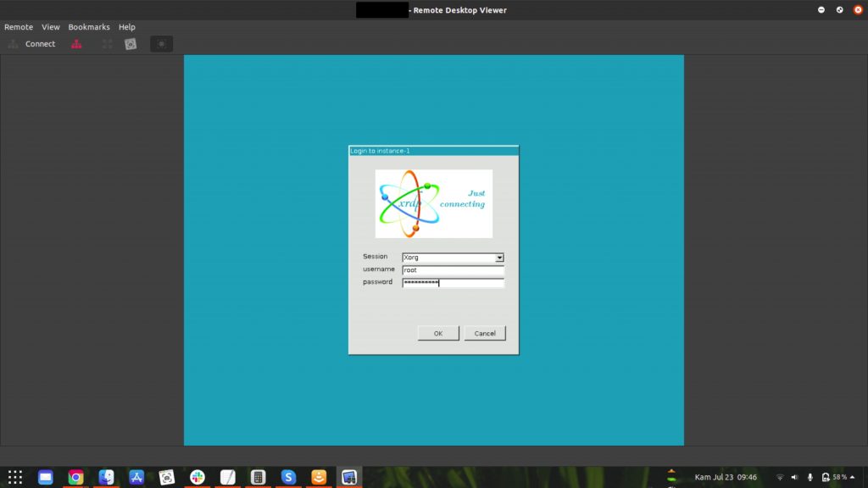This screenshot has width=868, height=488.
Task: Click Cancel in the xrdp login dialog
Action: tap(485, 333)
